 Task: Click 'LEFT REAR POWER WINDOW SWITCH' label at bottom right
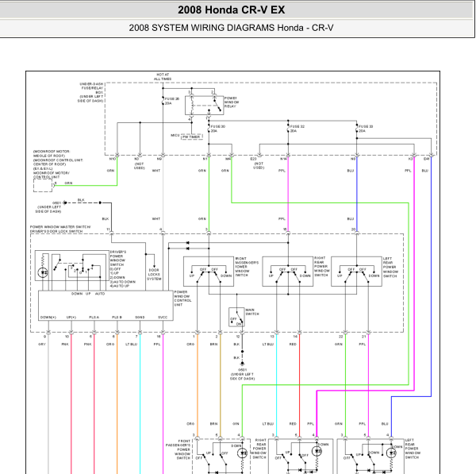[412, 449]
